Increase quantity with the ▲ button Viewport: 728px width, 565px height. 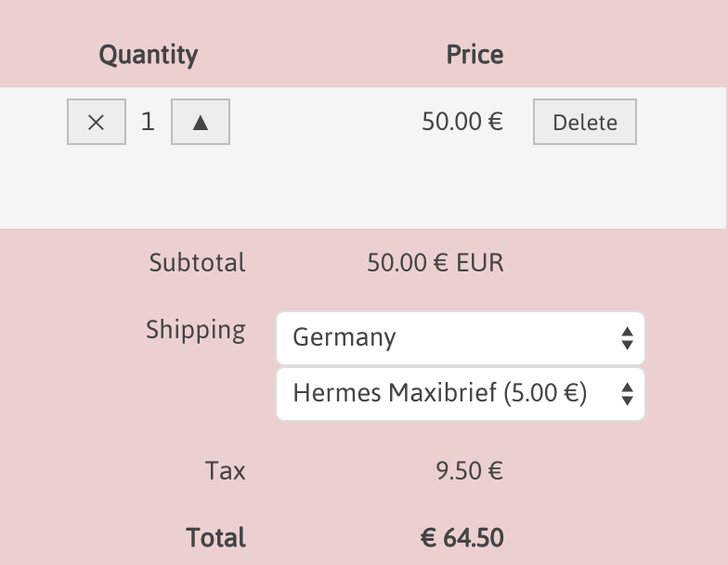click(201, 123)
